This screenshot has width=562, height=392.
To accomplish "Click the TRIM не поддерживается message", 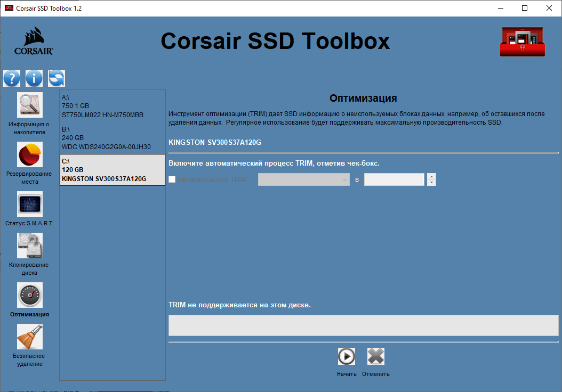I will tap(239, 305).
